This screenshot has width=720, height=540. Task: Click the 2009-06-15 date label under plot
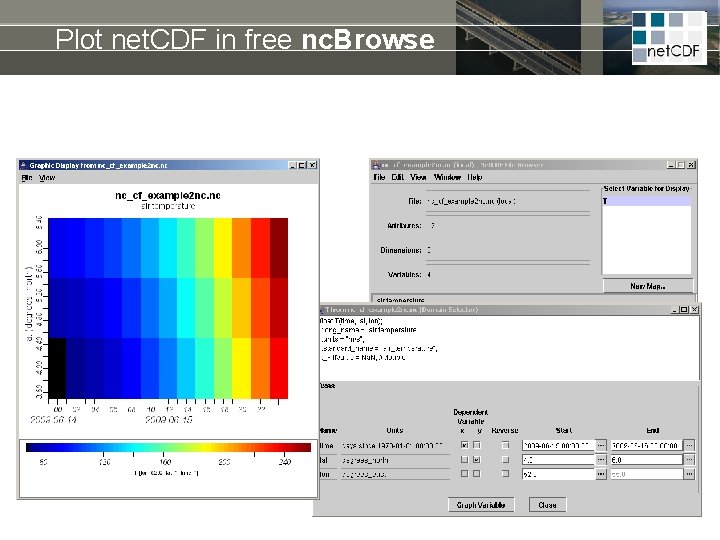(x=169, y=420)
